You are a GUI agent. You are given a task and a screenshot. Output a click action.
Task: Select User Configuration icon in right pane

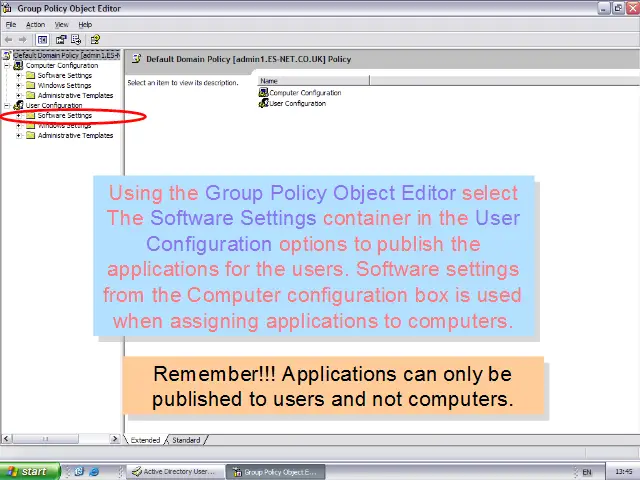tap(264, 103)
